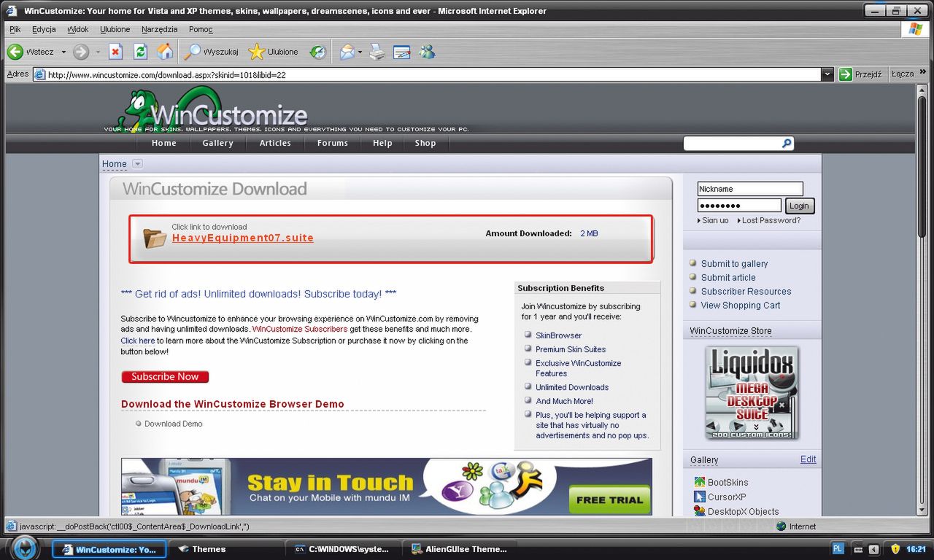This screenshot has height=560, width=934.
Task: Expand the Home breadcrumb dropdown arrow
Action: point(137,164)
